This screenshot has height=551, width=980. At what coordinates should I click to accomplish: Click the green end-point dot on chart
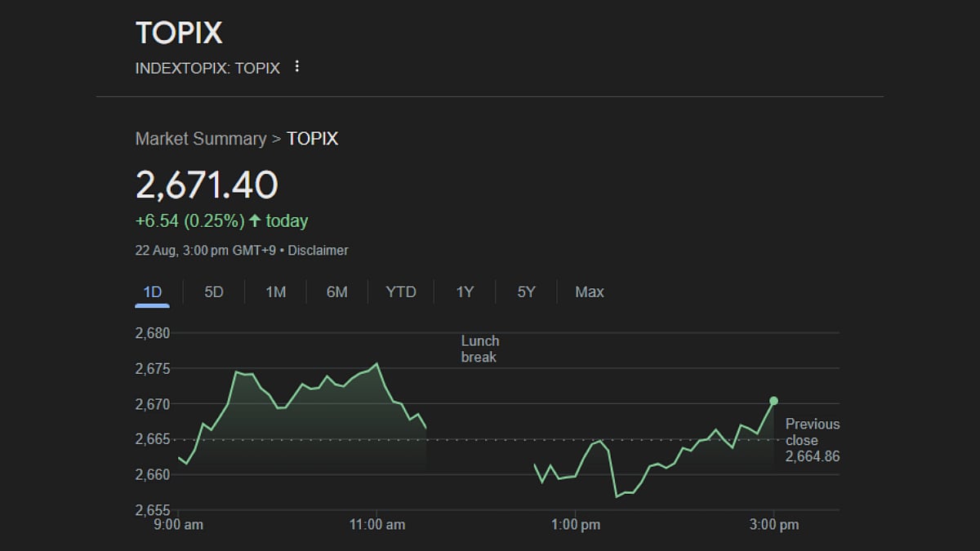pyautogui.click(x=773, y=401)
